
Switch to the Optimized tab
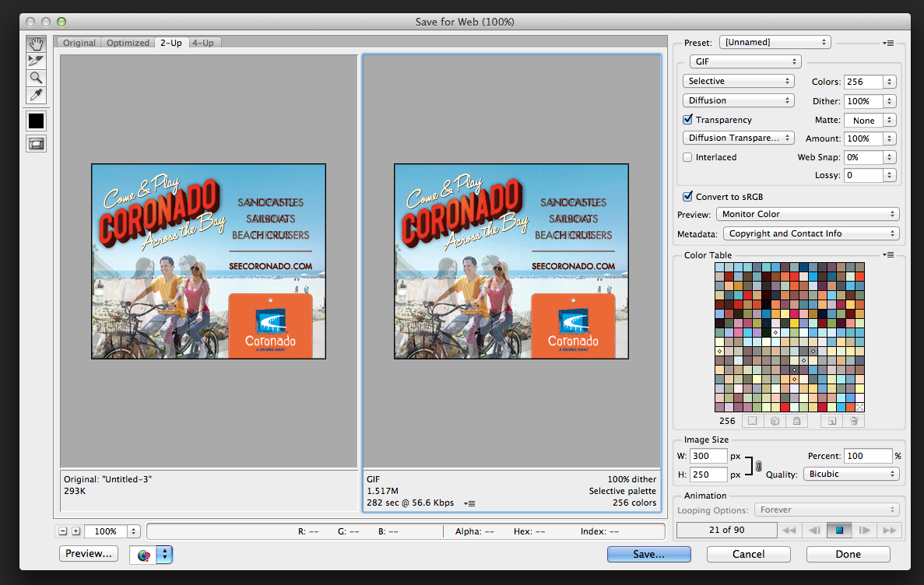128,43
